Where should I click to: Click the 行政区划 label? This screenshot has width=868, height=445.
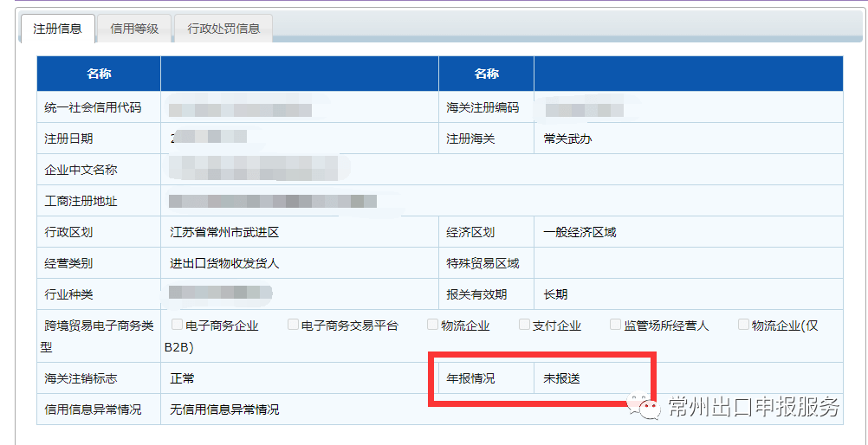pos(68,232)
